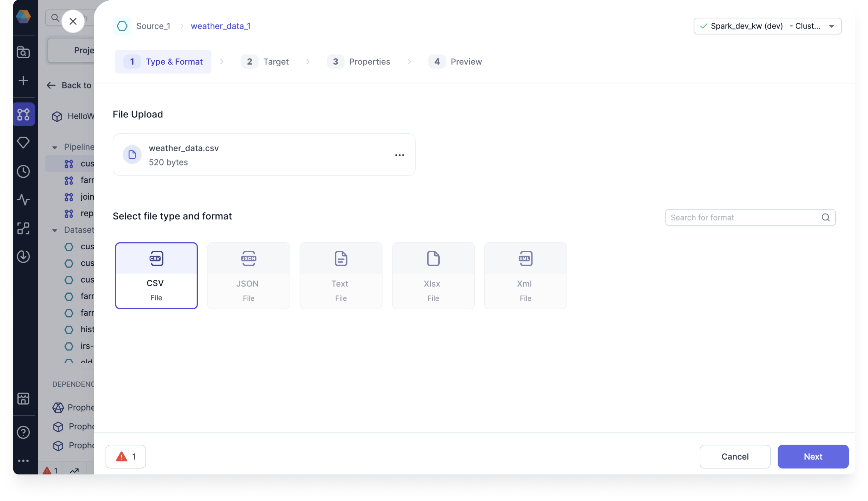Click the Next button to proceed
This screenshot has width=868, height=501.
point(813,456)
